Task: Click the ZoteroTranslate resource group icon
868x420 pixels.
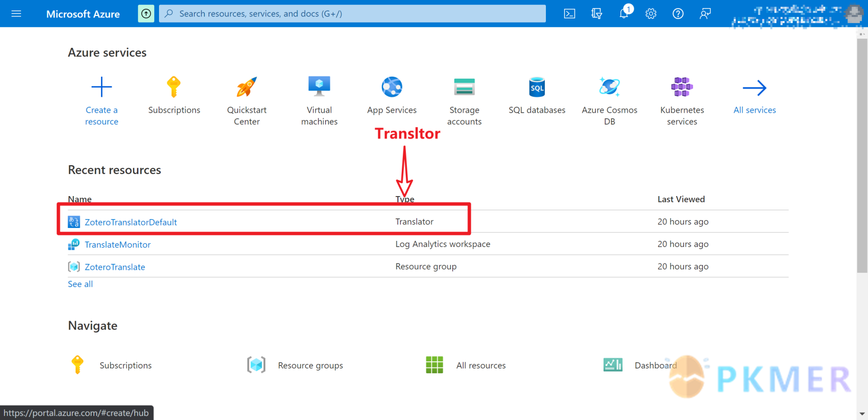Action: pyautogui.click(x=74, y=267)
